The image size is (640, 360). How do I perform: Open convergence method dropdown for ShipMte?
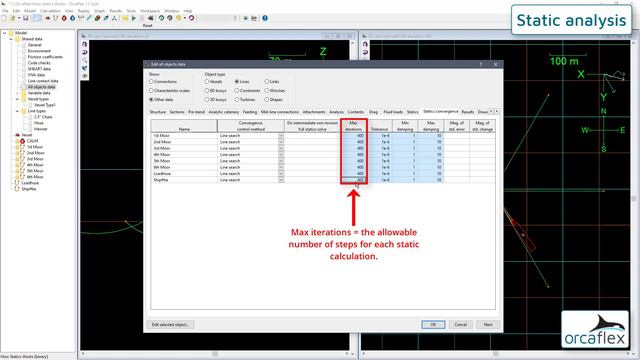pos(281,180)
